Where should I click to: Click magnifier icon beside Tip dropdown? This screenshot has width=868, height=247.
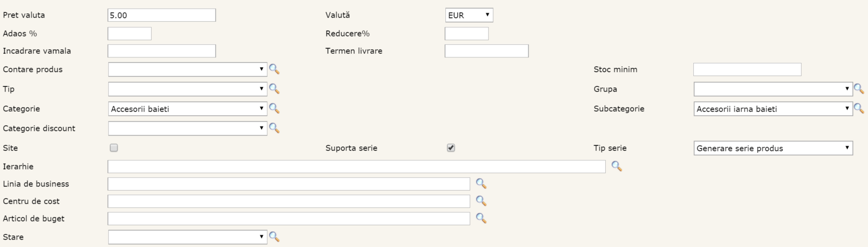coord(274,89)
